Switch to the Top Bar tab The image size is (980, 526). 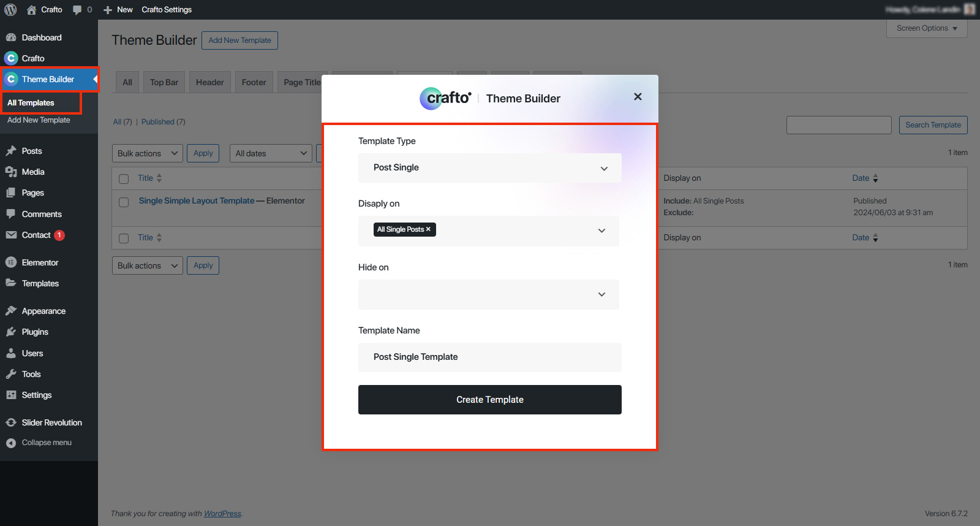click(x=164, y=82)
